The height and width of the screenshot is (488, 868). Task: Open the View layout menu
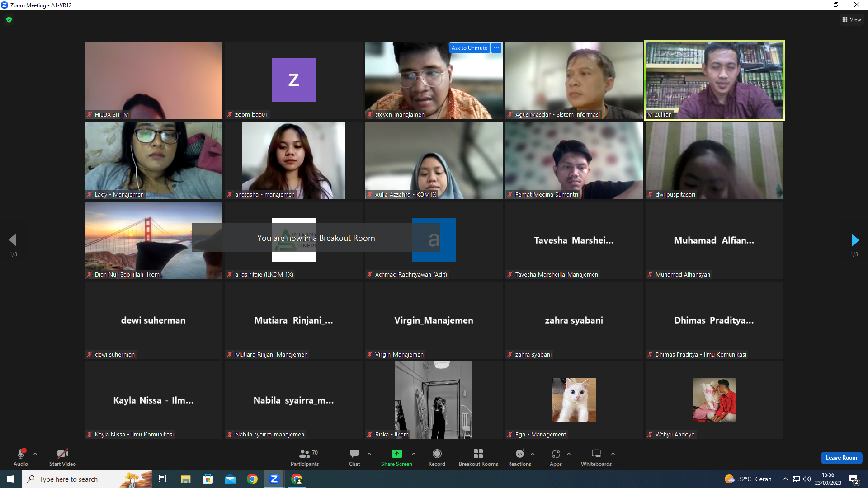(852, 19)
